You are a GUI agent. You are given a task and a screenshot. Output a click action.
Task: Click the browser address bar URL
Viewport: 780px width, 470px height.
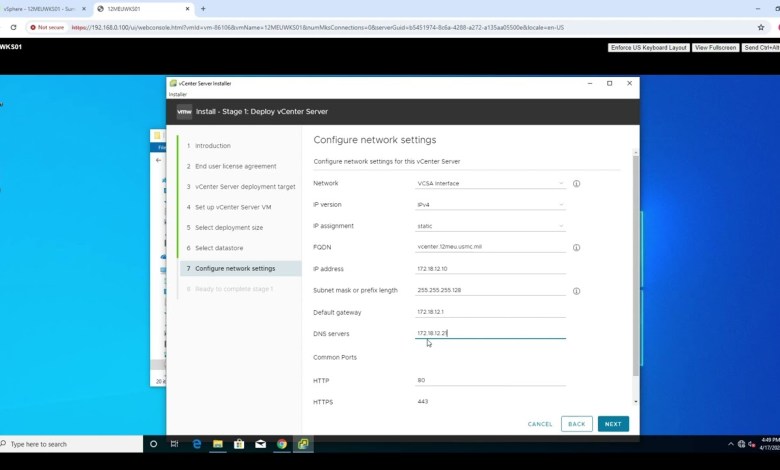[x=317, y=27]
